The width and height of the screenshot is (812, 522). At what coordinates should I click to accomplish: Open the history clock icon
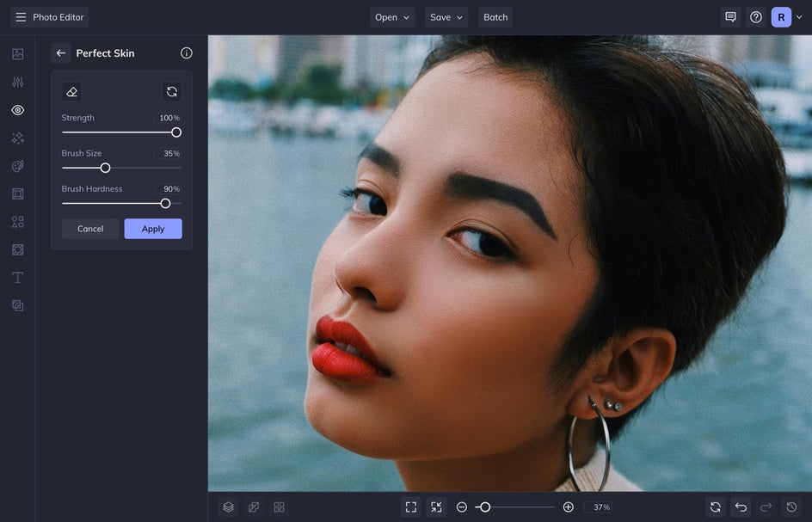[792, 507]
